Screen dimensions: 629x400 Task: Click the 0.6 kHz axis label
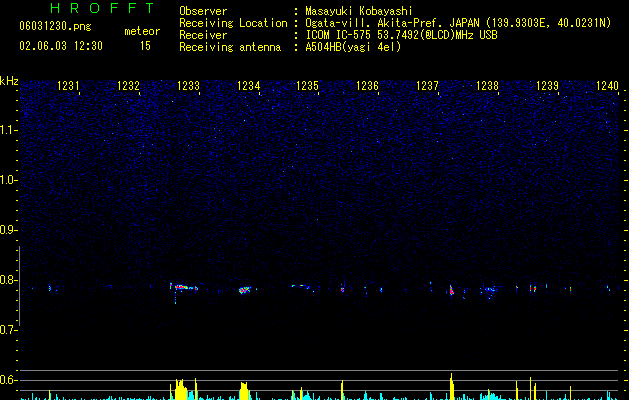[8, 380]
